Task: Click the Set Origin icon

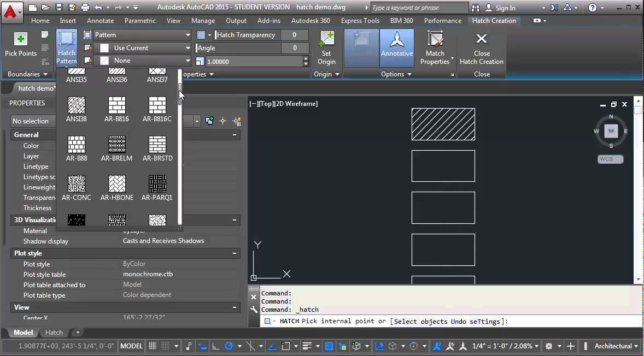Action: tap(326, 39)
